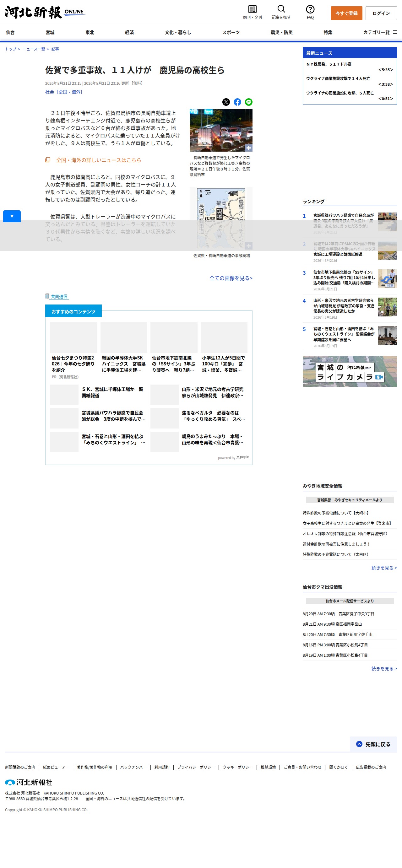Follow the 全国・海外の詳しいニュースはこちら link

[98, 160]
